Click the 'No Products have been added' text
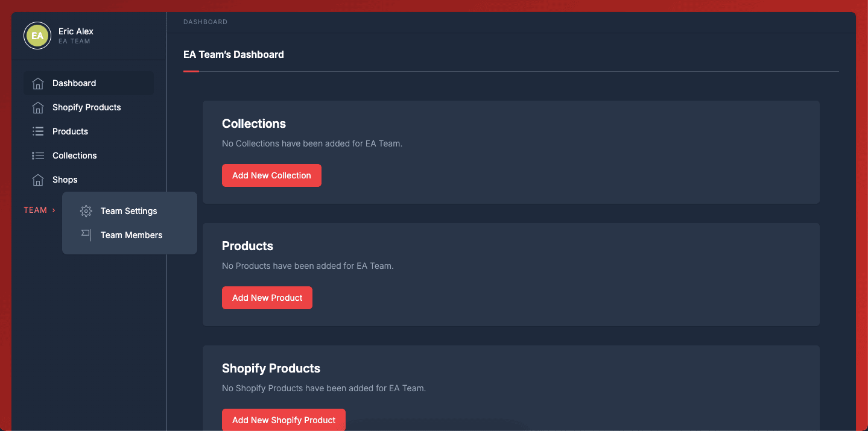 click(308, 266)
